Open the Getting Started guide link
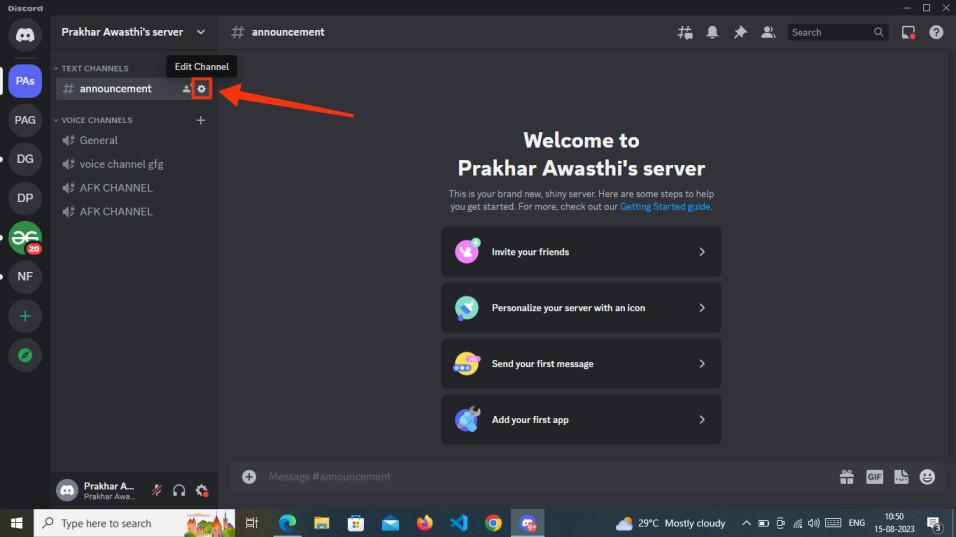The image size is (956, 537). 665,207
